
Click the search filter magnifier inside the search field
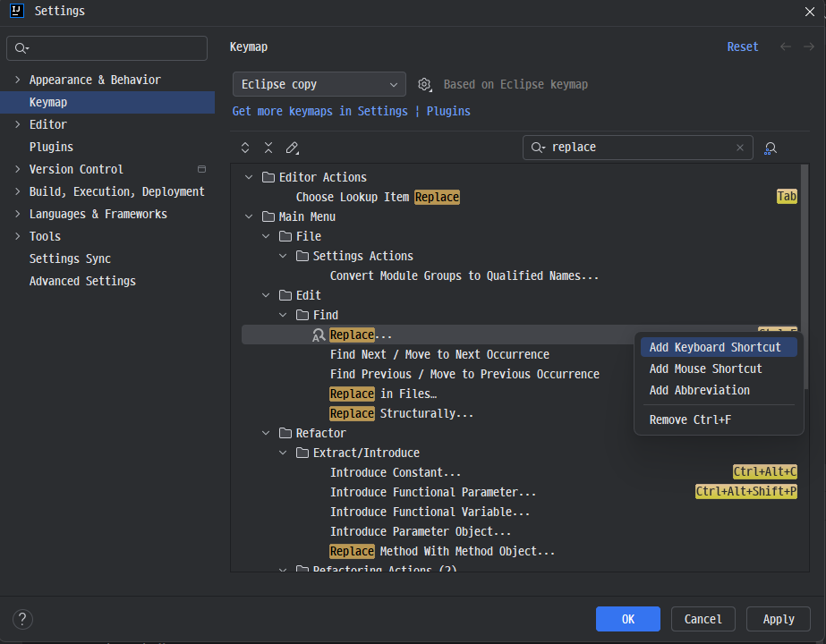(538, 147)
